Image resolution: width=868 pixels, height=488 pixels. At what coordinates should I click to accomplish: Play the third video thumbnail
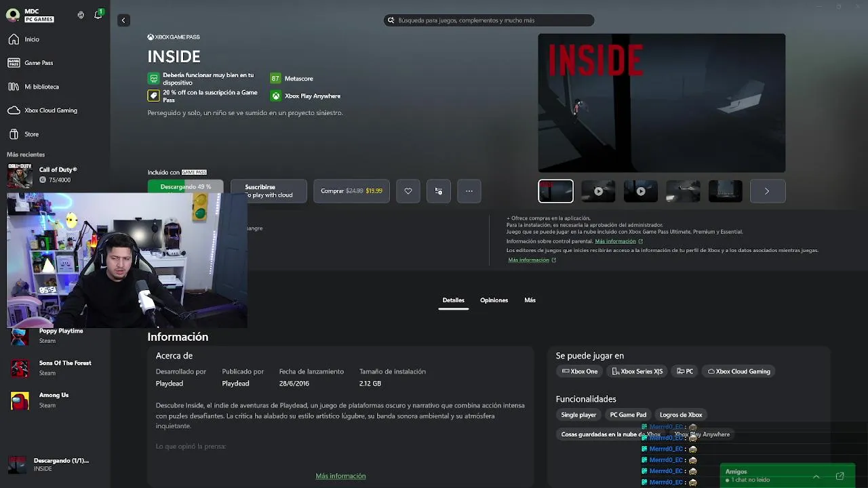click(x=640, y=191)
